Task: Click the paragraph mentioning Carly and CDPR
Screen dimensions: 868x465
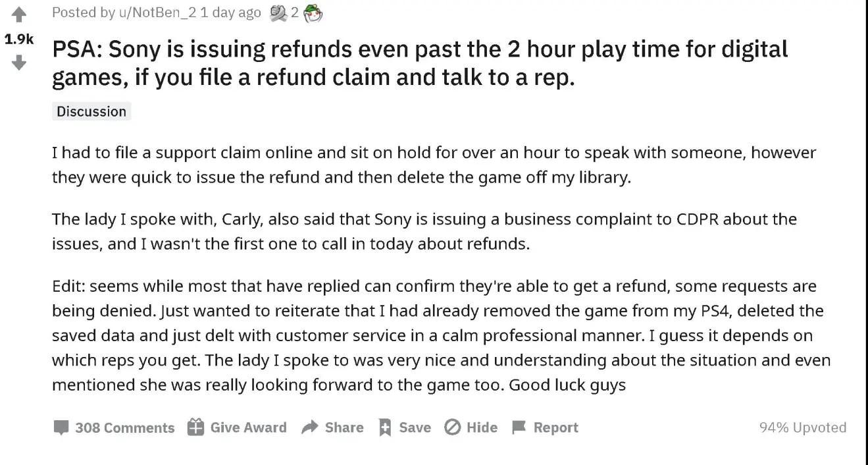Action: pyautogui.click(x=424, y=231)
